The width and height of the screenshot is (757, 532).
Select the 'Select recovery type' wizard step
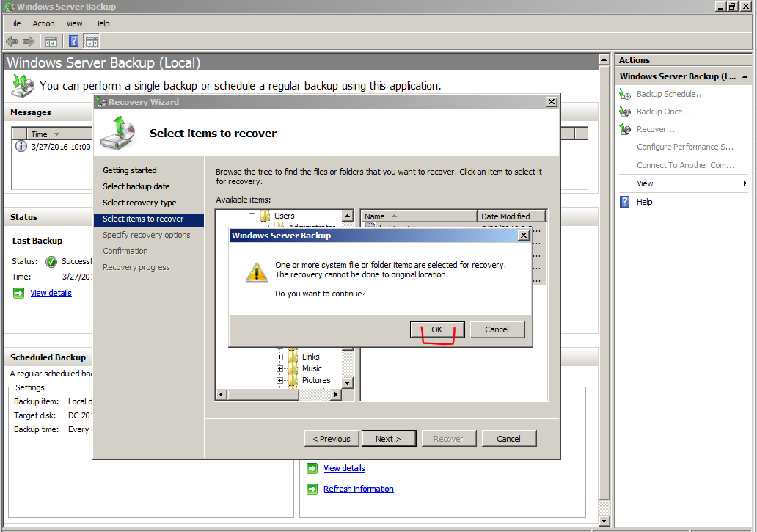coord(139,203)
